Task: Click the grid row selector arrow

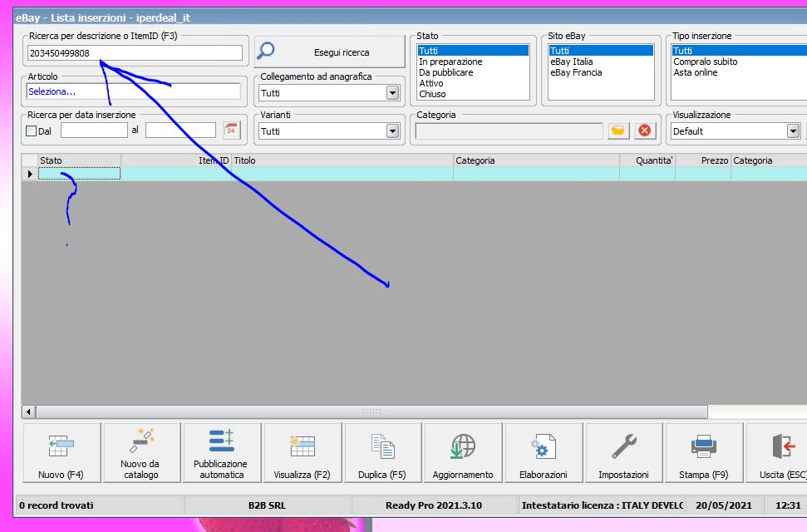Action: pos(30,174)
